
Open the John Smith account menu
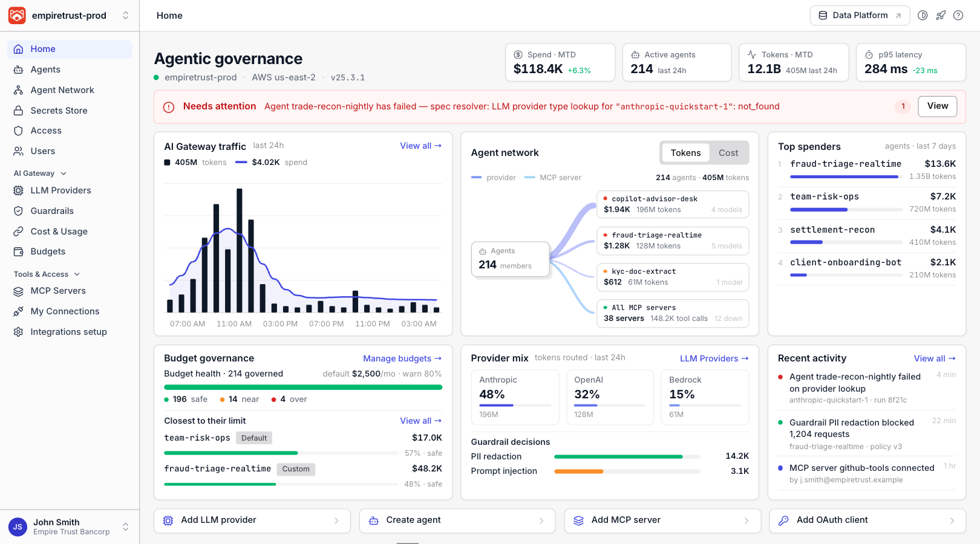pyautogui.click(x=70, y=526)
